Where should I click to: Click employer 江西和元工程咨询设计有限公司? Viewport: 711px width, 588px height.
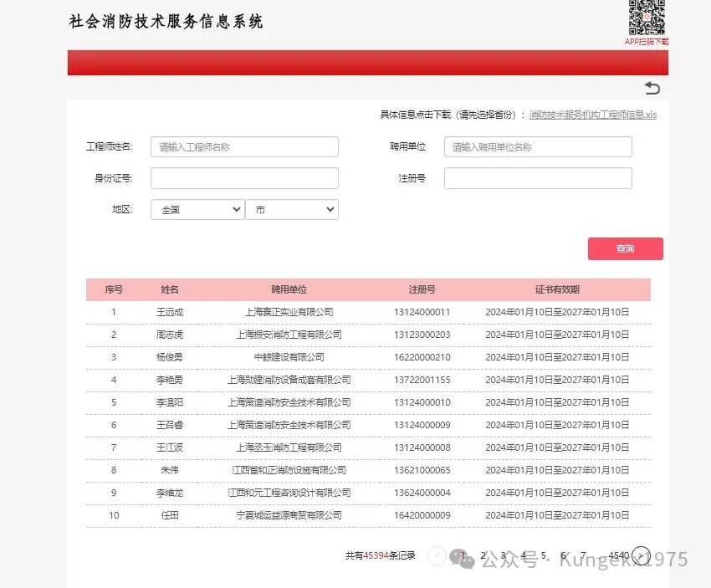[x=289, y=493]
